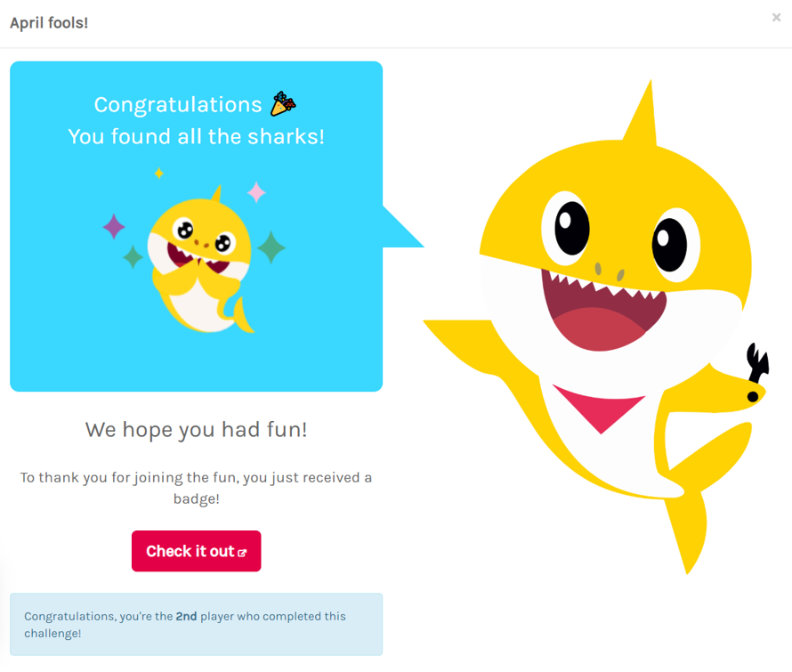Click the black wrench held by the shark
792x672 pixels.
[x=757, y=360]
